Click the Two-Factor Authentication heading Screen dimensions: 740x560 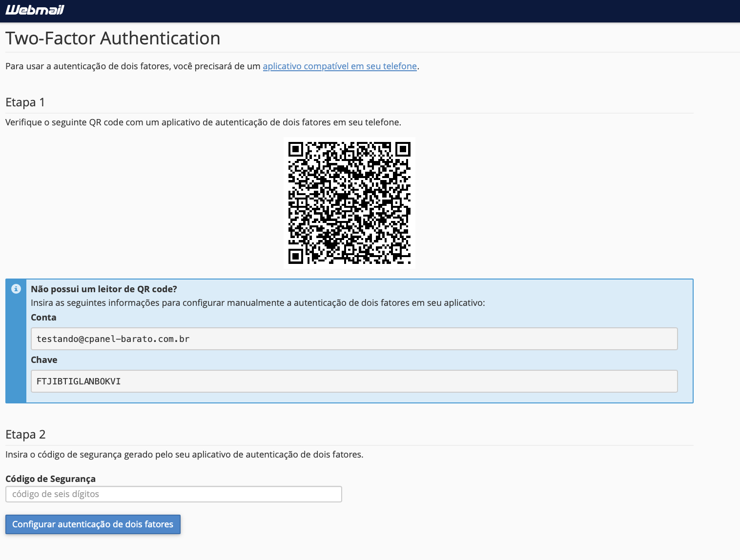[x=113, y=38]
